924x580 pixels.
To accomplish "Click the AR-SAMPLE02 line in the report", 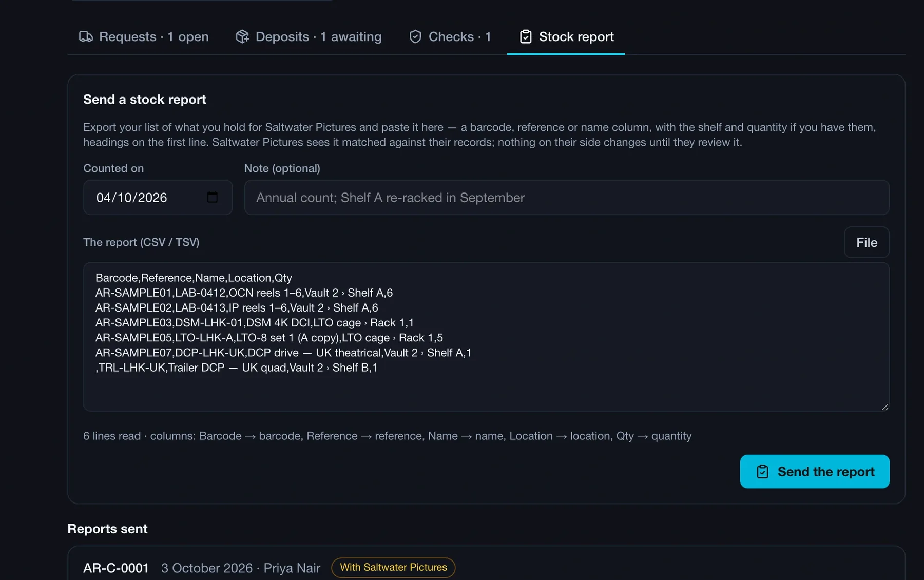I will 237,307.
